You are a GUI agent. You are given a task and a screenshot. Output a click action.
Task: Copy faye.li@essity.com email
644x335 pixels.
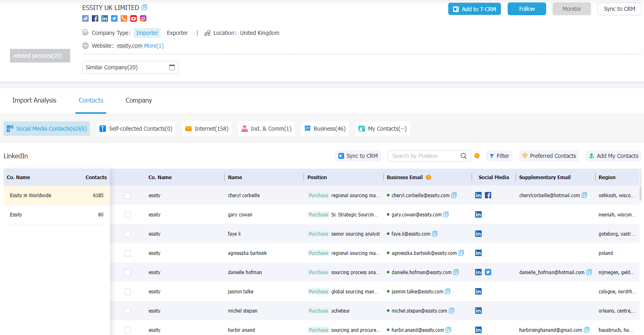point(435,234)
